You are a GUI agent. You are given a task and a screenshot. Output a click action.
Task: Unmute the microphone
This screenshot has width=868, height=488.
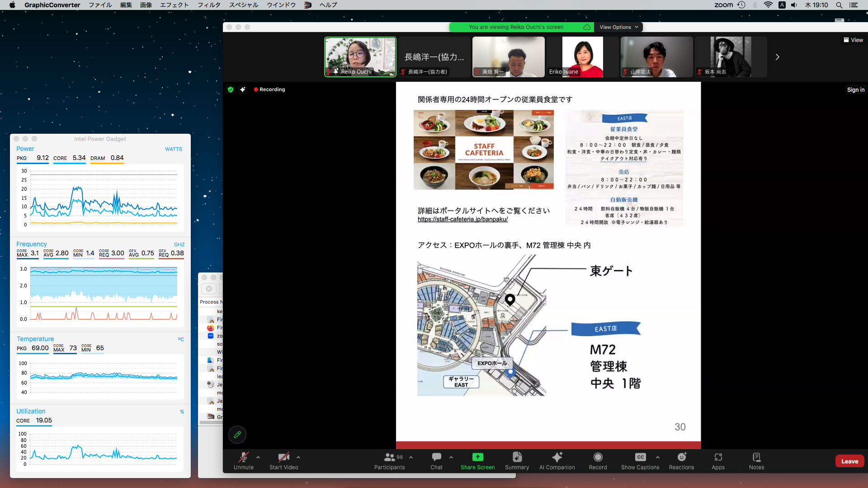244,457
